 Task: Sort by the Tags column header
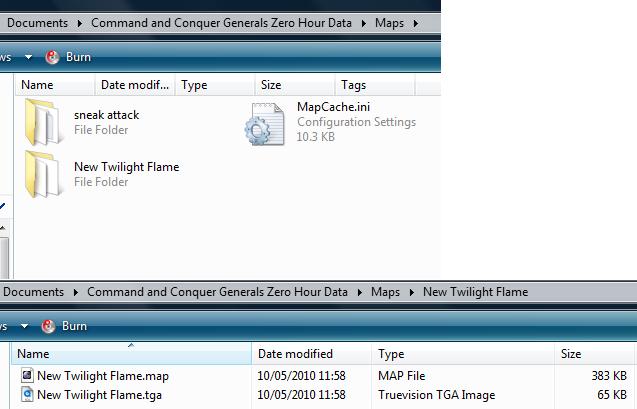353,85
